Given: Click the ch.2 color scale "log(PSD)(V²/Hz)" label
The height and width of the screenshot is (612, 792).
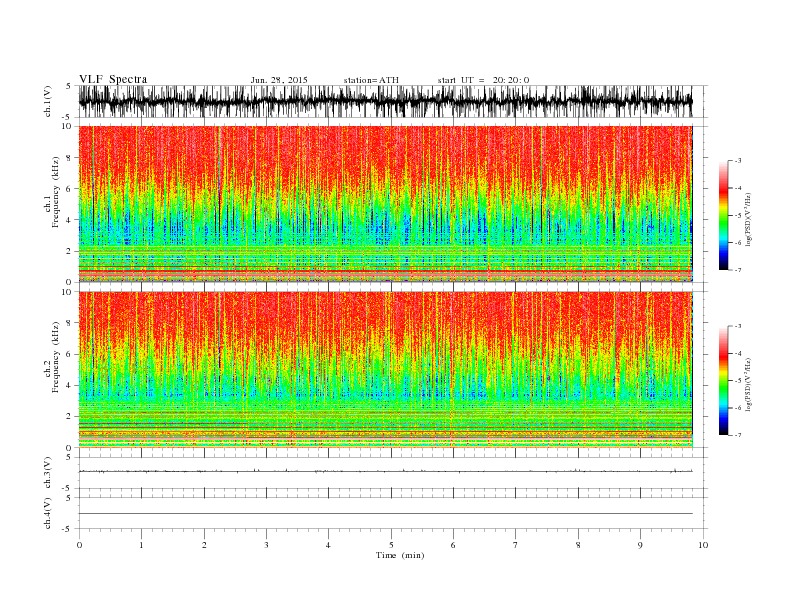Looking at the screenshot, I should pyautogui.click(x=748, y=384).
